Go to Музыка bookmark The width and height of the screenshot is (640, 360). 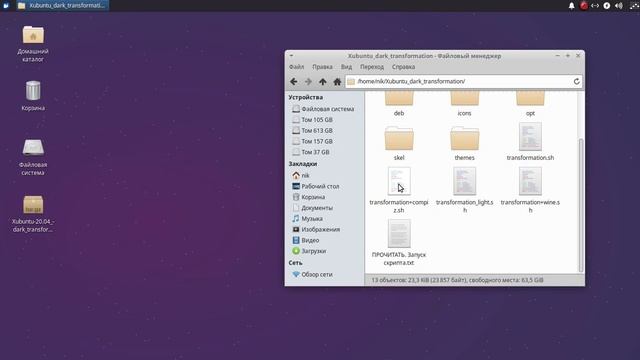308,219
